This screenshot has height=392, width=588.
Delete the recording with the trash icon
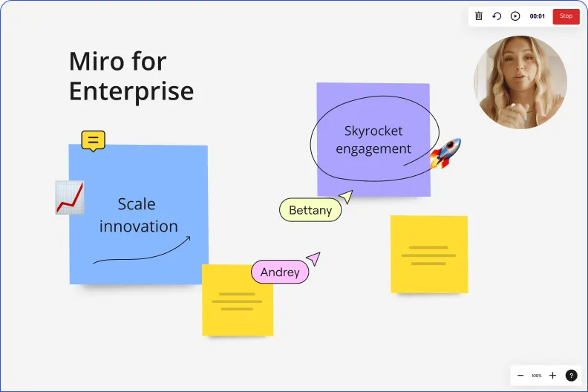[x=479, y=16]
